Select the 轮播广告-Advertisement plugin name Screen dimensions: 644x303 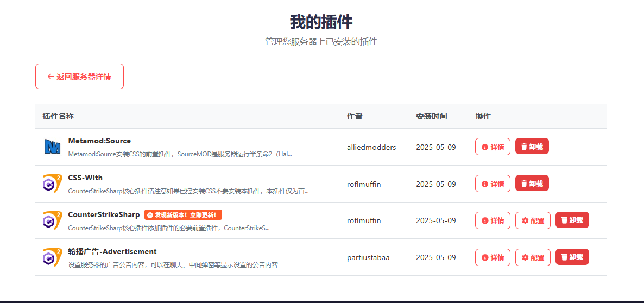(x=112, y=251)
